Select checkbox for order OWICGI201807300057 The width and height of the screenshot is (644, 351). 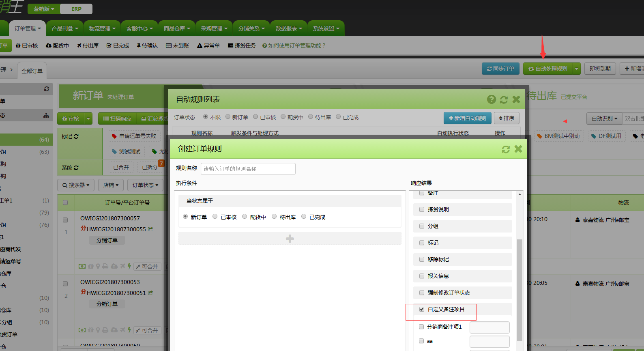(65, 220)
